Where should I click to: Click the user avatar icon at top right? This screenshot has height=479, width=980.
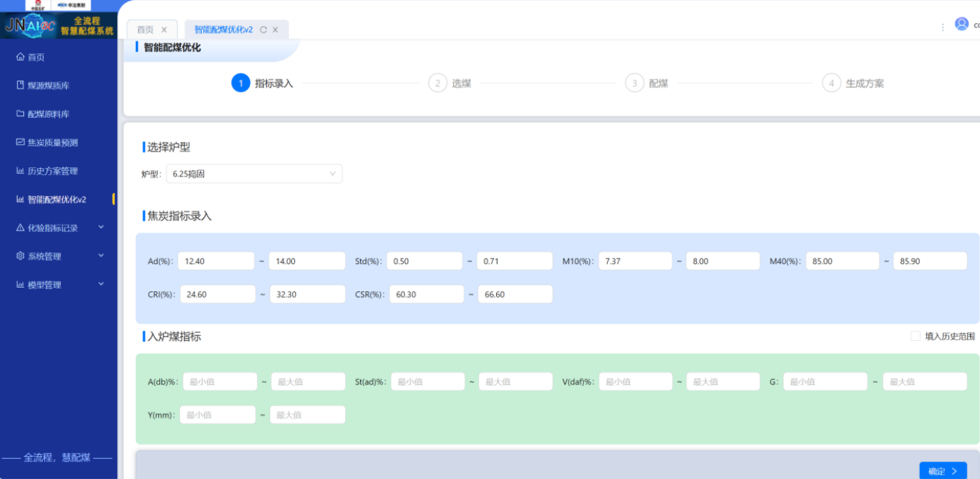(961, 24)
